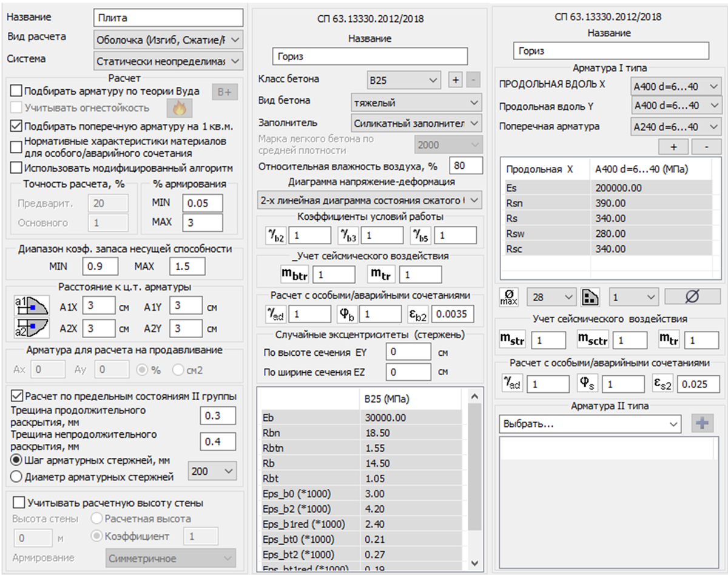728x575 pixels.
Task: Open longitudinal X reinforcement class dropdown
Action: [676, 86]
